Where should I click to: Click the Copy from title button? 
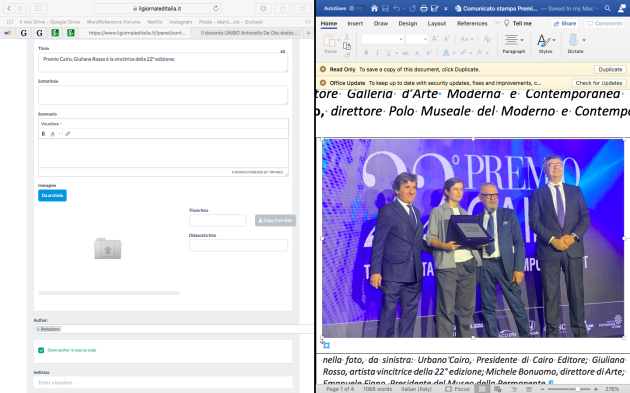click(275, 220)
